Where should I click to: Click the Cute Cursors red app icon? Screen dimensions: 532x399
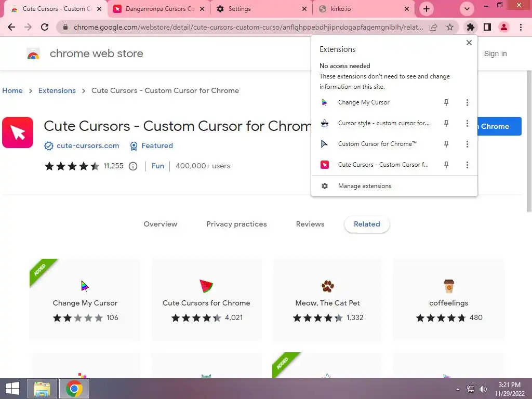[18, 132]
